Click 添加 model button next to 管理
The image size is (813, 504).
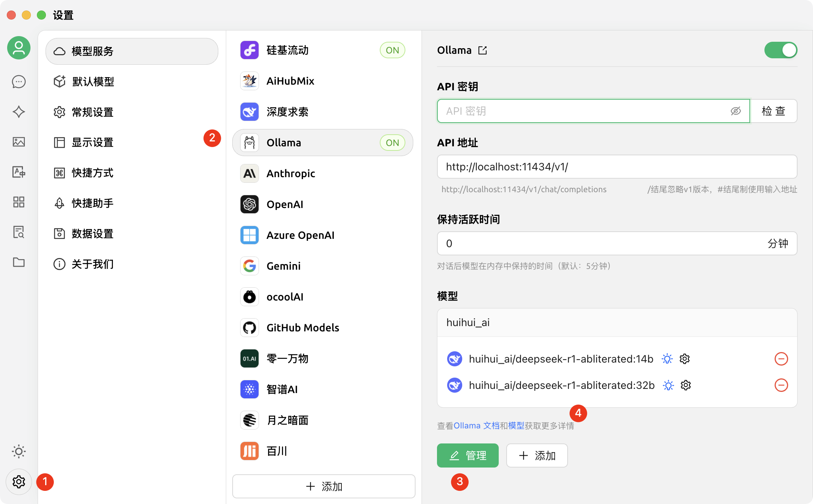click(x=537, y=455)
